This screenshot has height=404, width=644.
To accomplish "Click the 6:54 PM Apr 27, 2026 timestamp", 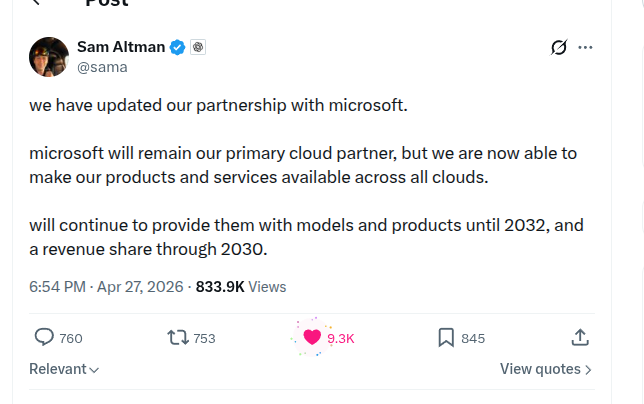I will (106, 286).
